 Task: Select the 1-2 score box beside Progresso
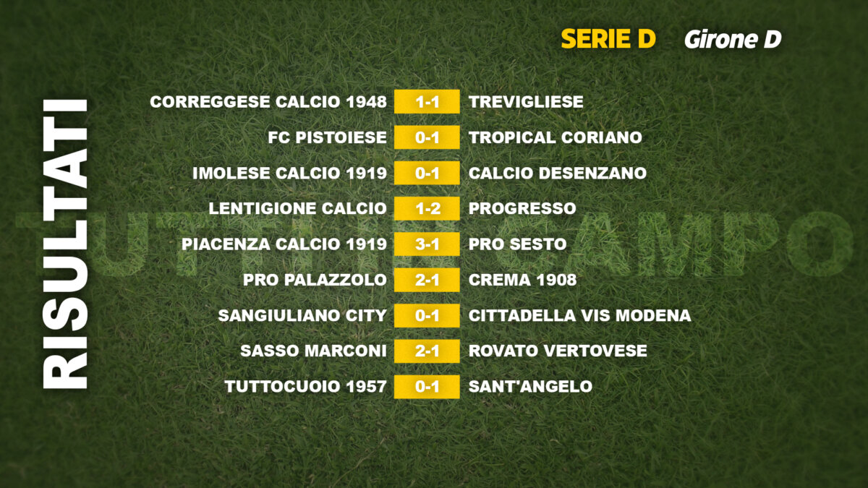427,209
